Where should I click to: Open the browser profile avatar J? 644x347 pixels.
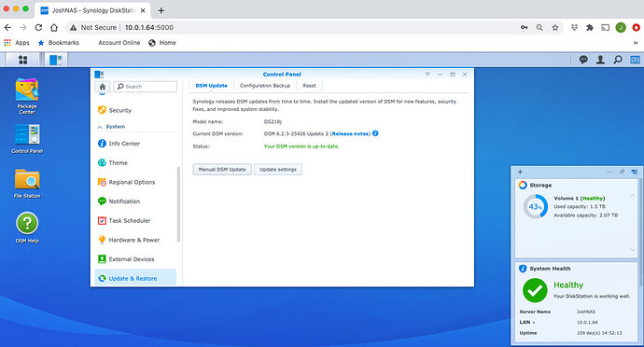[x=621, y=27]
